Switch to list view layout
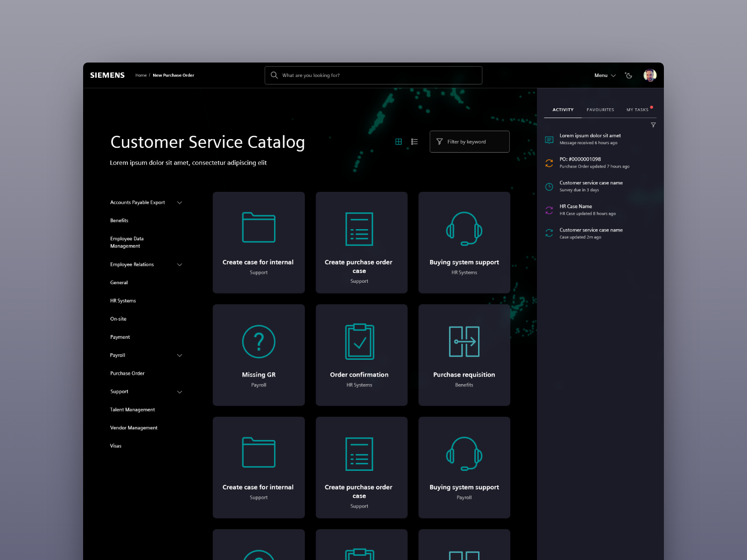Screen dimensions: 747x560 414,141
